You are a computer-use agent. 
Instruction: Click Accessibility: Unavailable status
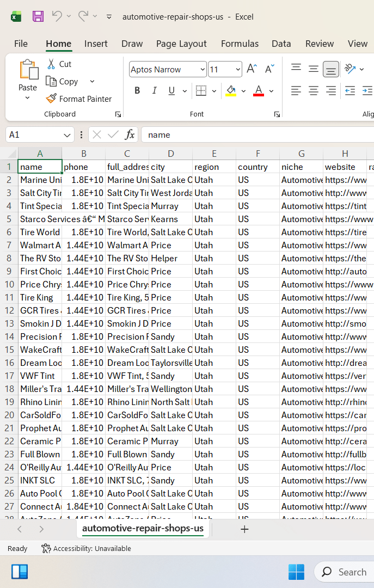coord(86,548)
